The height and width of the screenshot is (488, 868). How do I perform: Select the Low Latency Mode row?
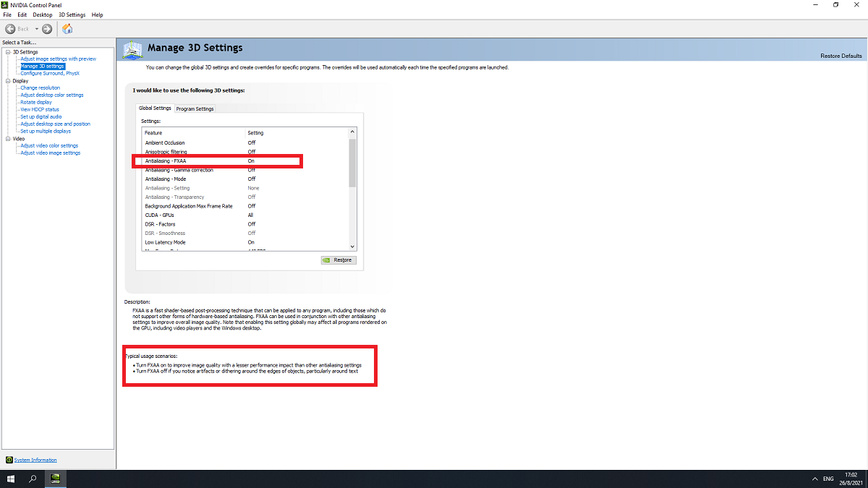[x=245, y=242]
